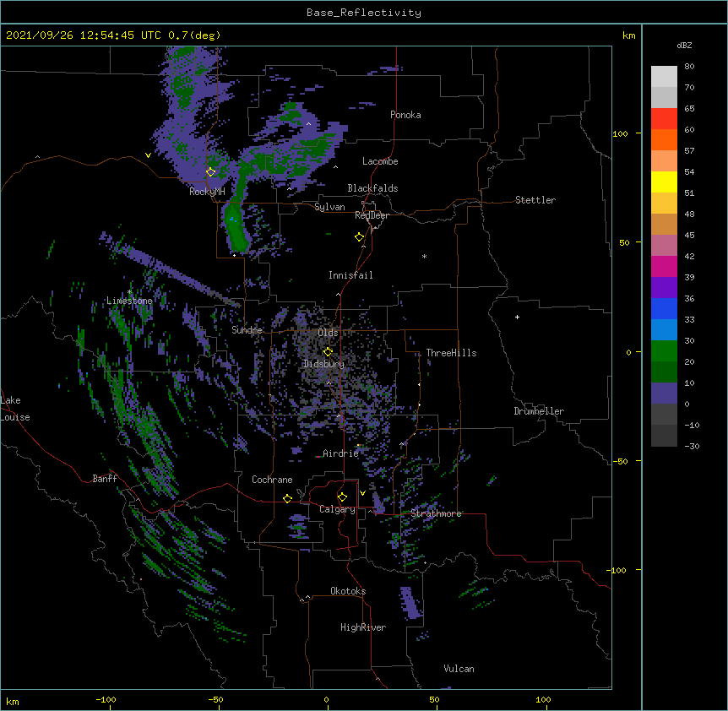Select the yellow diamond marker below RedDeer
This screenshot has height=711, width=728.
360,237
